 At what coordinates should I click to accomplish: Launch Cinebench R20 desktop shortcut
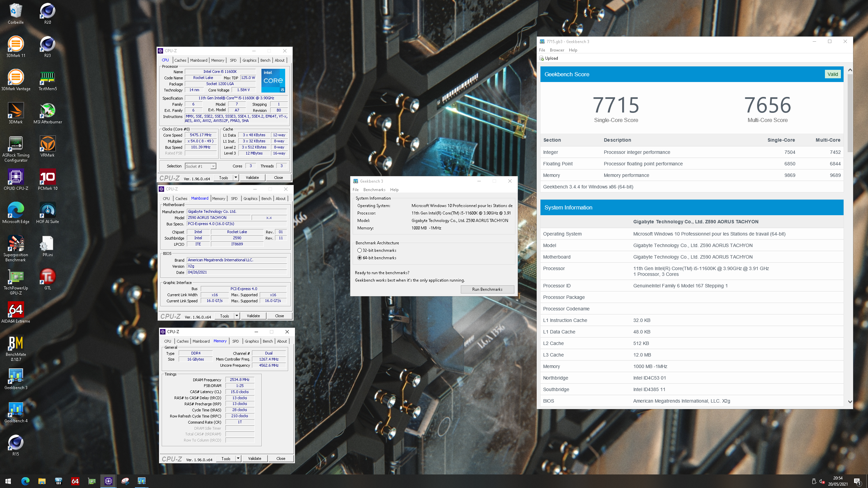[47, 14]
